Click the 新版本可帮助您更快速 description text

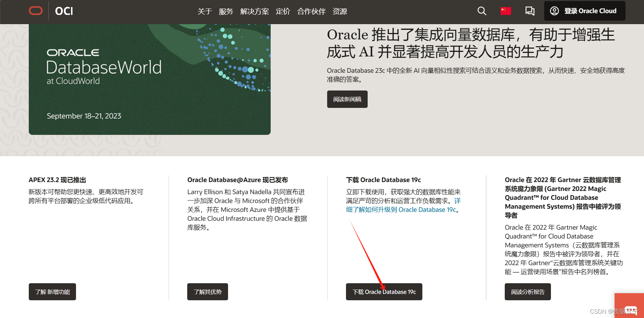click(x=86, y=196)
